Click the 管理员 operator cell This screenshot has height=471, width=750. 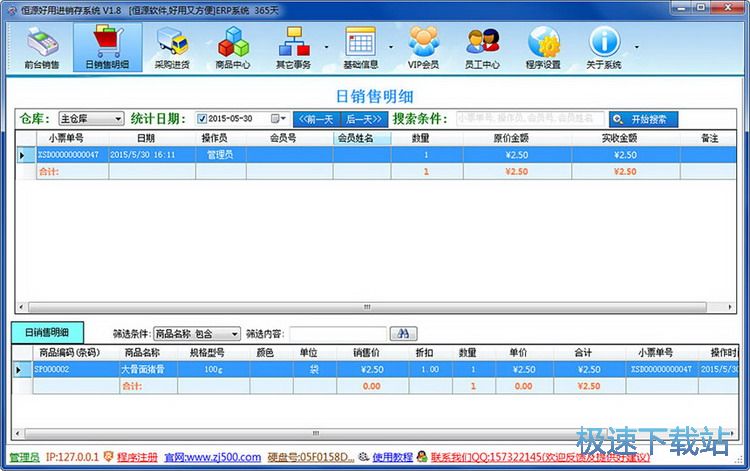tap(220, 155)
